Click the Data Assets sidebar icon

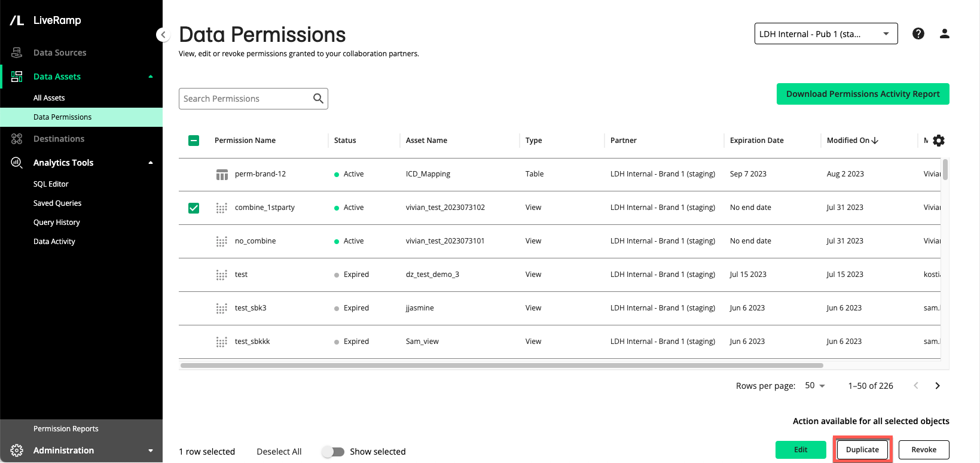coord(17,77)
